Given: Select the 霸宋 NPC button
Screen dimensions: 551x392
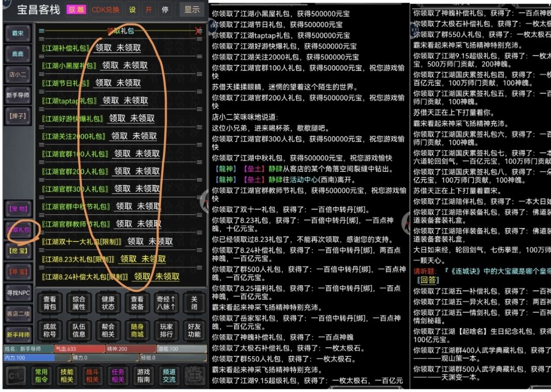Looking at the screenshot, I should [x=17, y=33].
